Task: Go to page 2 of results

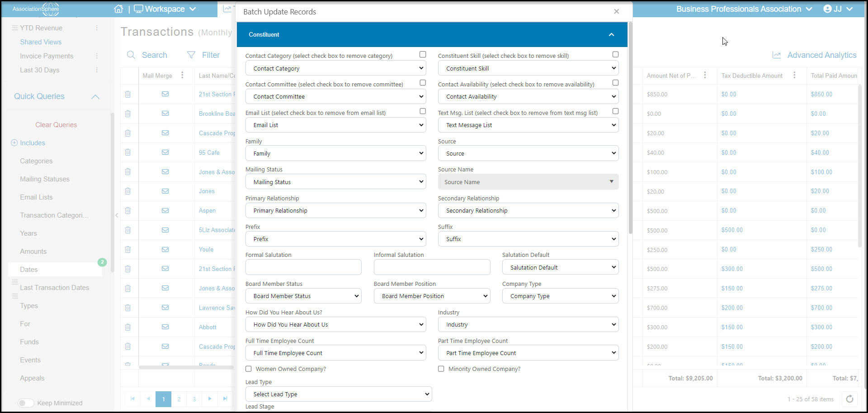Action: pyautogui.click(x=179, y=399)
